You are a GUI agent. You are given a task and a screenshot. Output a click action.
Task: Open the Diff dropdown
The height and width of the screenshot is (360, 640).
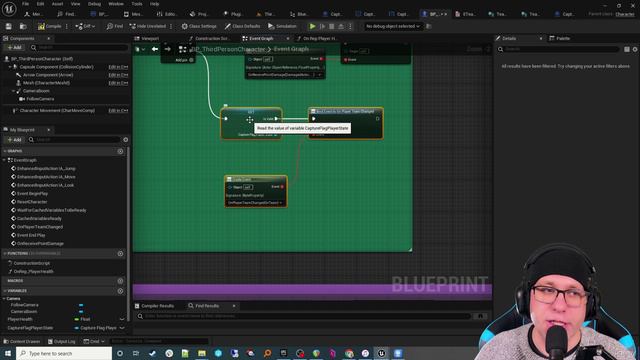click(x=85, y=26)
